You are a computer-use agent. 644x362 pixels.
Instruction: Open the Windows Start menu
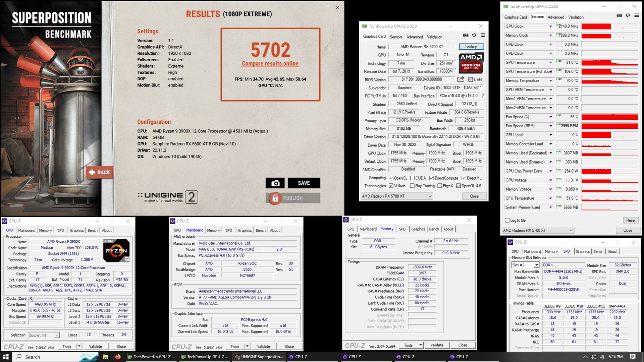tap(6, 357)
